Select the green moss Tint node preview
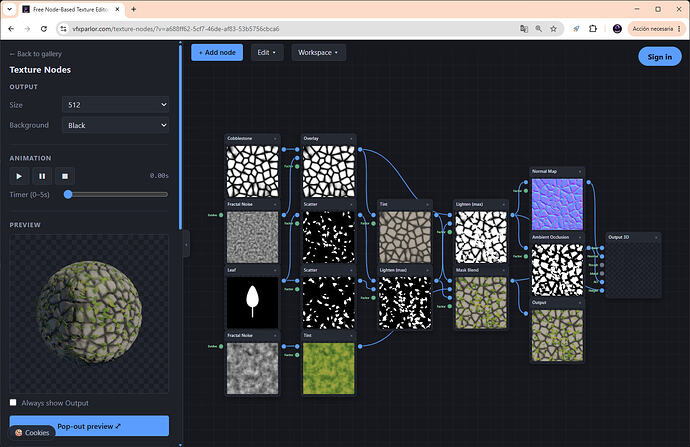 click(x=329, y=368)
